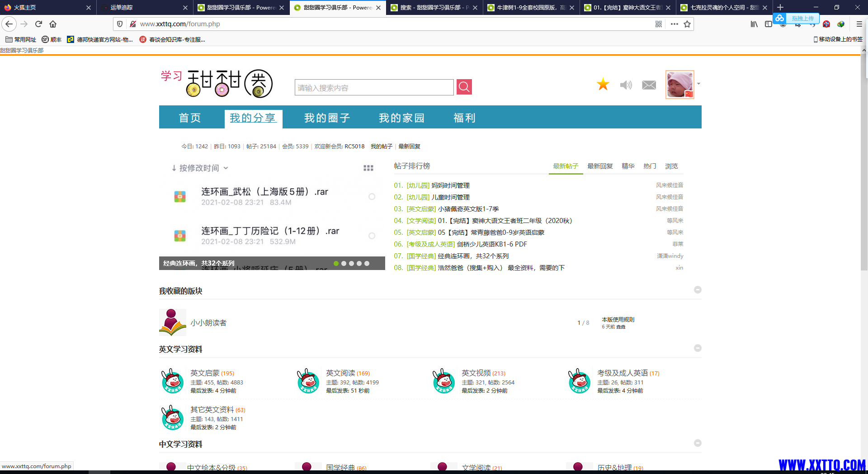Bookmark this page with star icon
868x474 pixels.
687,24
